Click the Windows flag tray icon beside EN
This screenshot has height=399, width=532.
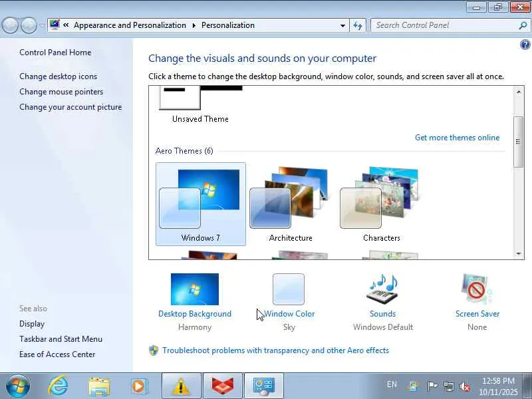point(413,386)
